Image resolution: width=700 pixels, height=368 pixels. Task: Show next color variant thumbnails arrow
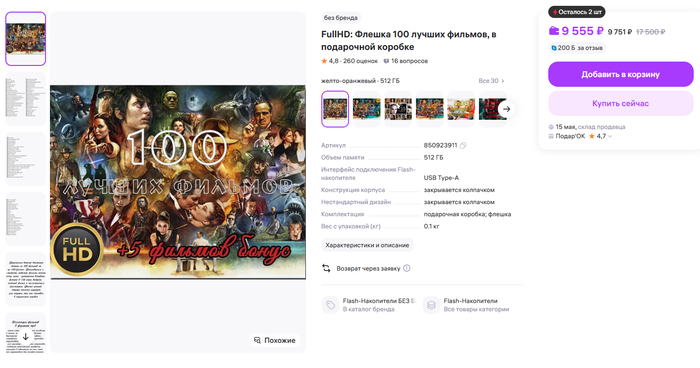506,109
